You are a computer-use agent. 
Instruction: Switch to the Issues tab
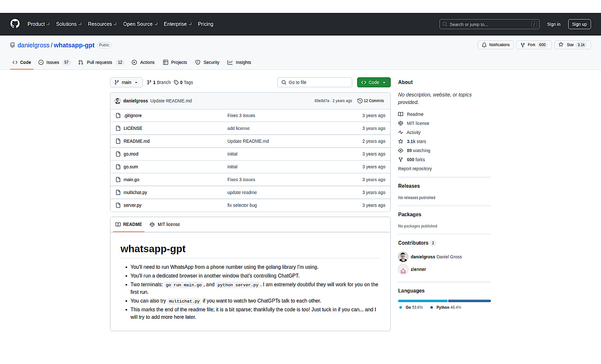click(x=54, y=62)
